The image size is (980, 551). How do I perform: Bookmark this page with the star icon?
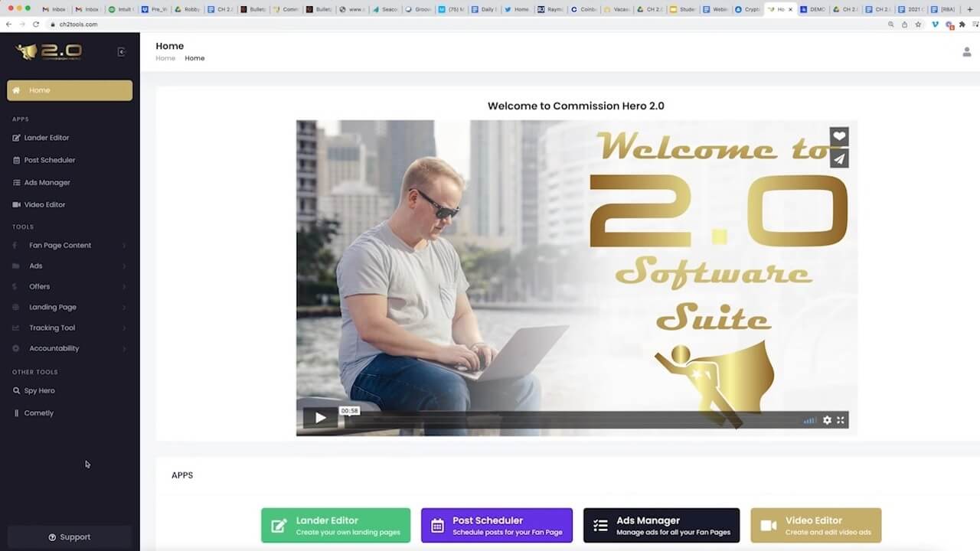918,24
